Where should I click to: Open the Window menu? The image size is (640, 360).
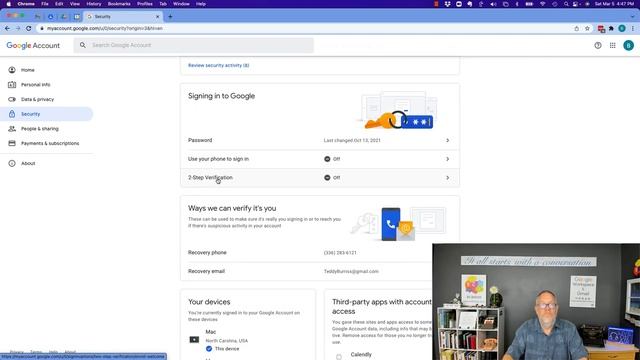point(181,4)
